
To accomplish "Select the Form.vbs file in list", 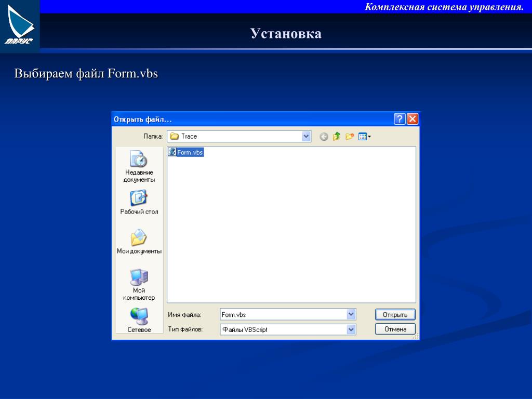I will 186,152.
